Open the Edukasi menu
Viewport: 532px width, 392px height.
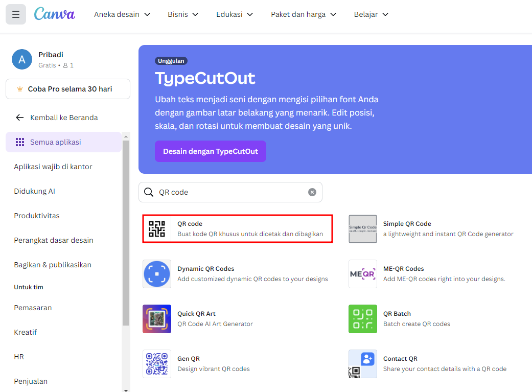(235, 14)
